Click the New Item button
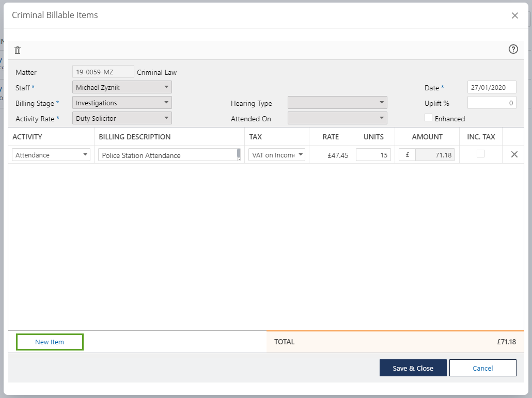 coord(50,342)
